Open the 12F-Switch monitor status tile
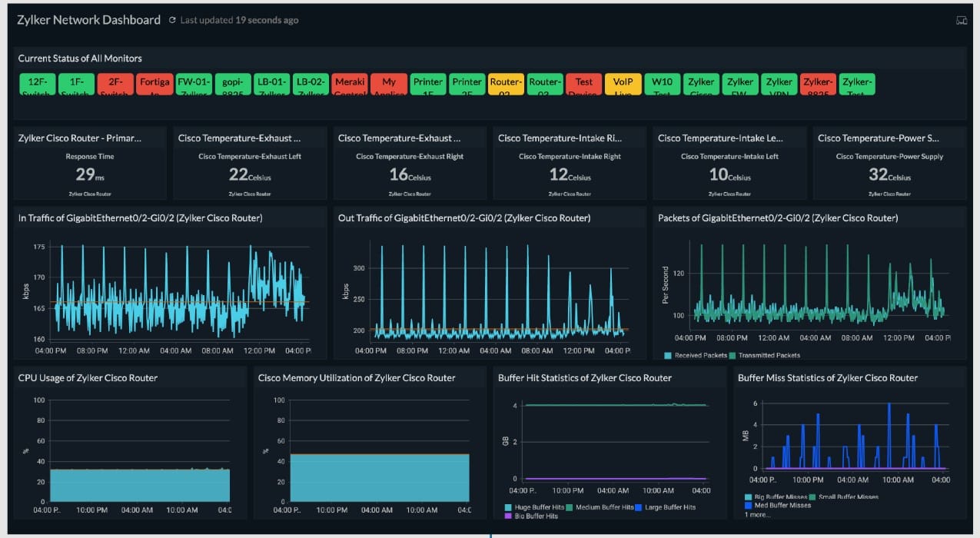 point(38,85)
